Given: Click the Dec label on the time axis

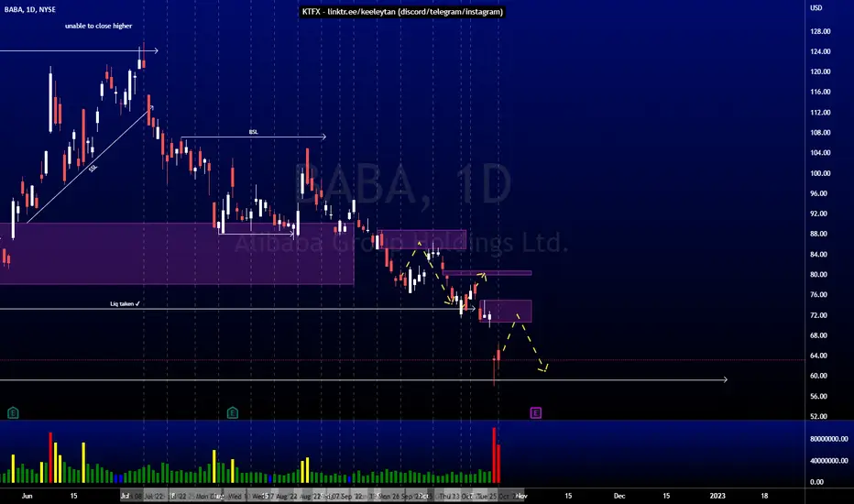Looking at the screenshot, I should [619, 496].
